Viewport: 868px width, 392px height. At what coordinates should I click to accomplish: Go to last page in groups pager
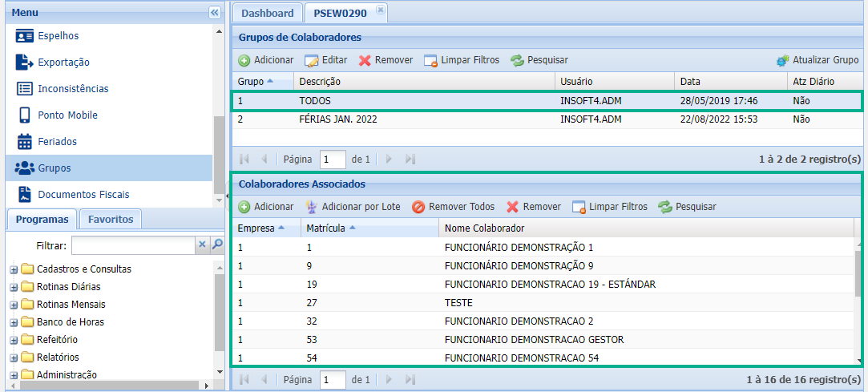(410, 160)
